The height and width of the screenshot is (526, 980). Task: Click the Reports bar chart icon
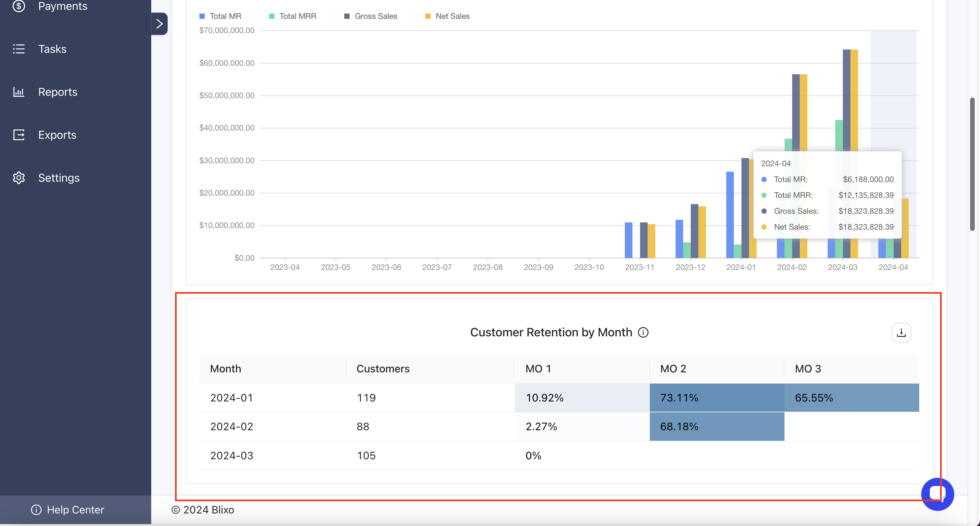tap(18, 92)
